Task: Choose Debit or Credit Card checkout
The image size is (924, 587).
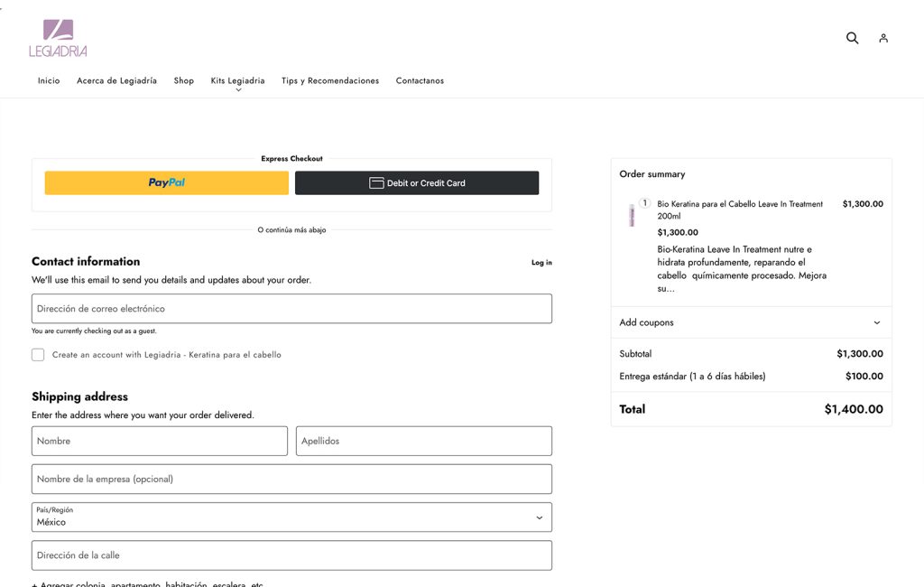Action: [x=417, y=182]
